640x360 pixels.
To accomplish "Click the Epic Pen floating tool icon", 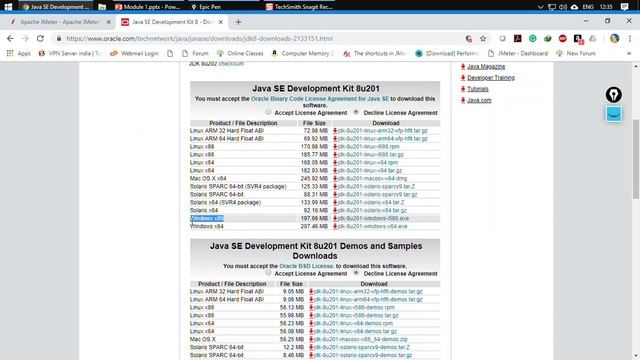I will coord(613,95).
